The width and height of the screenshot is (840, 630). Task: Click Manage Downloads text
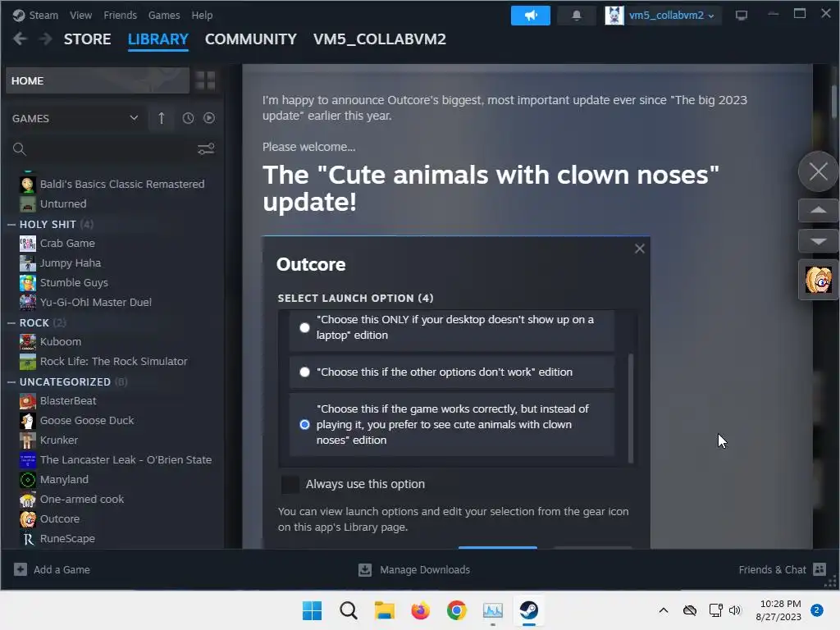(x=425, y=569)
